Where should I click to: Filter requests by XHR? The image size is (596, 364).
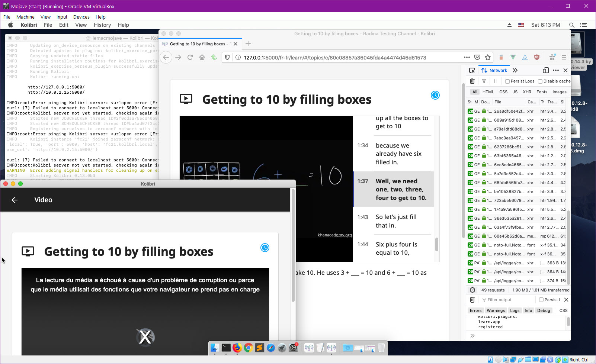527,92
